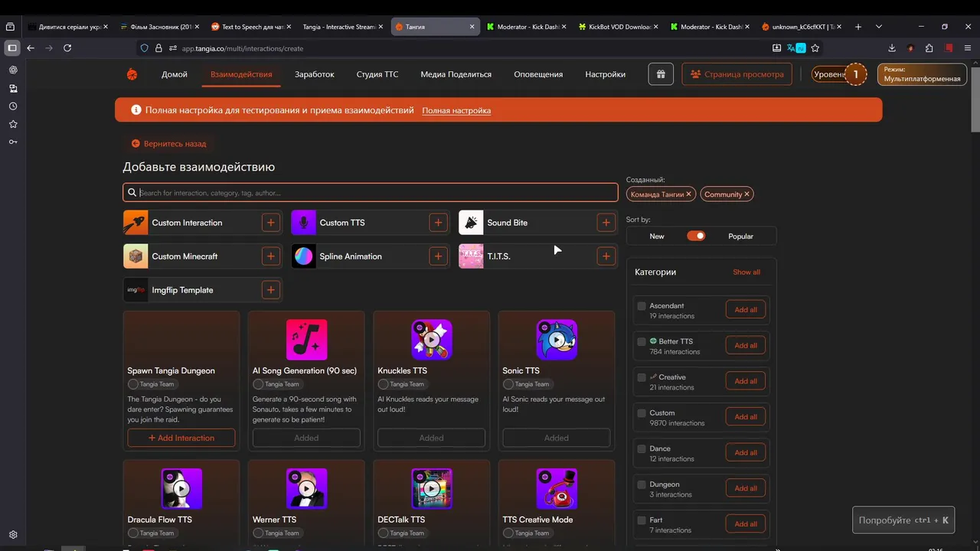
Task: Click Add all for Fart category
Action: 746,524
